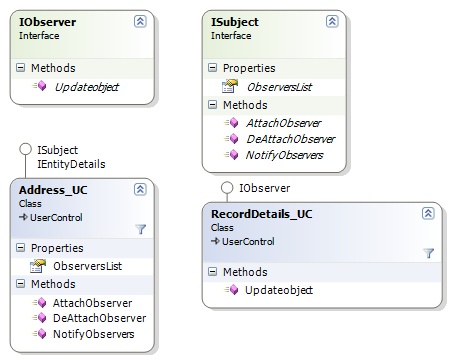
Task: Click the NotifyObservers method icon in Address_UC
Action: (40, 333)
